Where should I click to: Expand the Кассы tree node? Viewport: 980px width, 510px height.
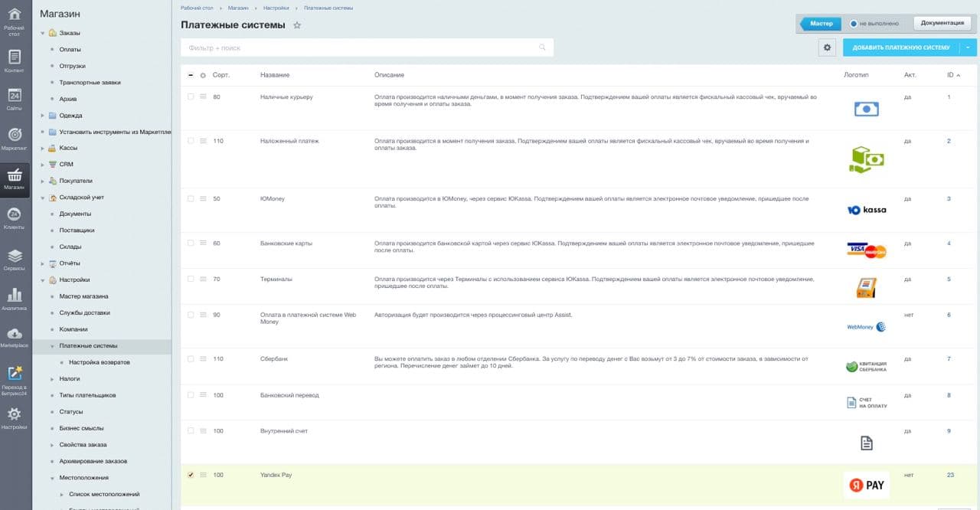coord(43,149)
